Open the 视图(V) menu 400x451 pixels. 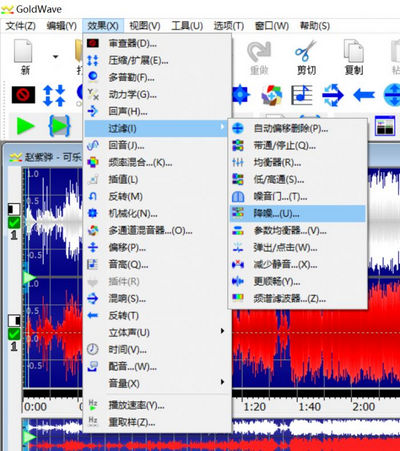tap(145, 26)
